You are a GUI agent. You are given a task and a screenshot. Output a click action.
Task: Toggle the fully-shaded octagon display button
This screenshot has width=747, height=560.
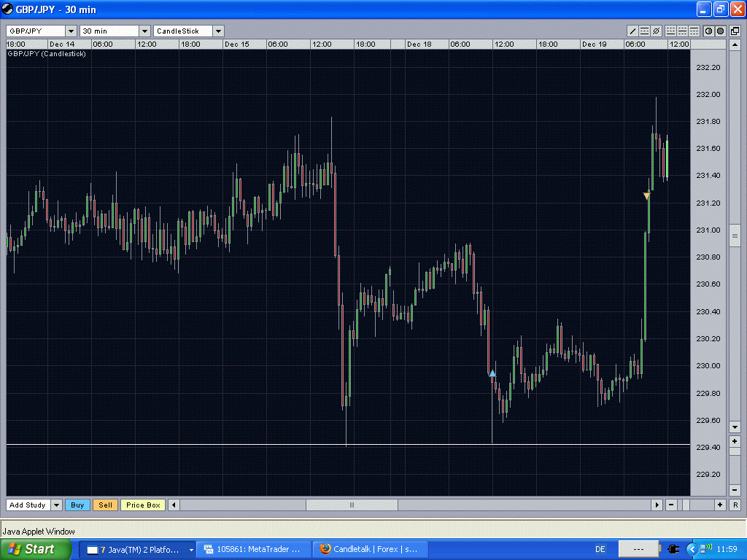(x=720, y=31)
